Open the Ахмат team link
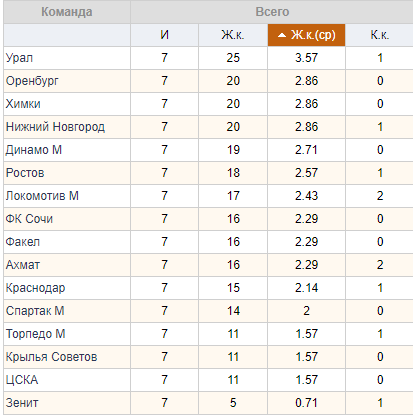Screen dimensions: 413x417 tap(23, 265)
